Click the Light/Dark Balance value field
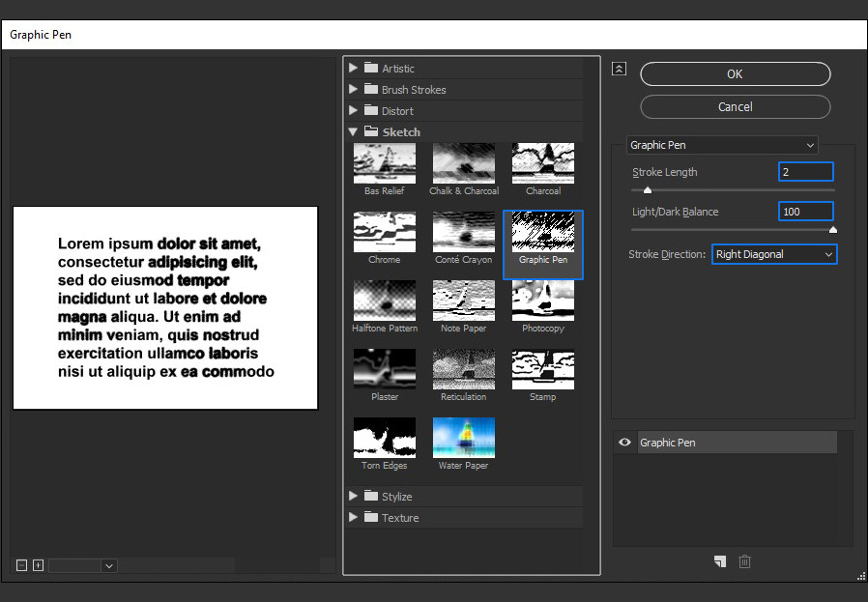 tap(805, 212)
